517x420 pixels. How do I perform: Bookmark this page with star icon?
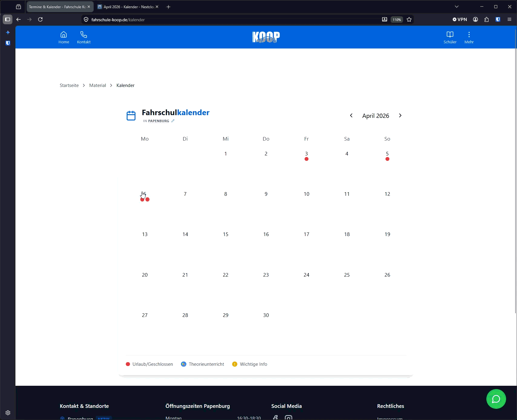coord(409,20)
